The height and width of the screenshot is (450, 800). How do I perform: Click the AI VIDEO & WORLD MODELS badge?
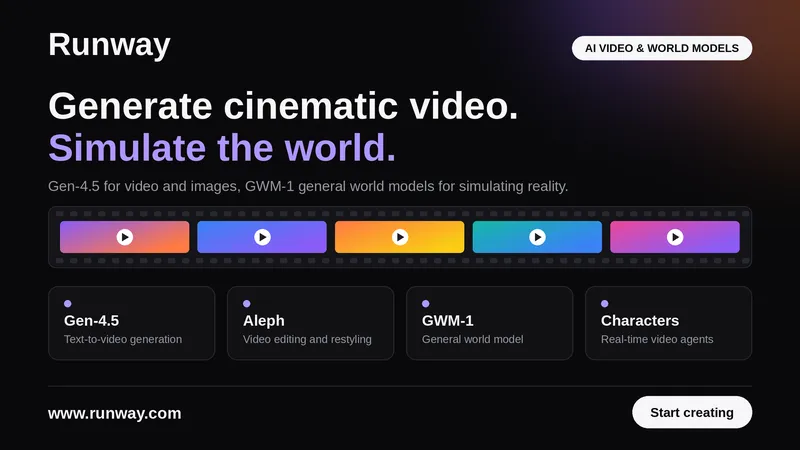click(x=662, y=48)
